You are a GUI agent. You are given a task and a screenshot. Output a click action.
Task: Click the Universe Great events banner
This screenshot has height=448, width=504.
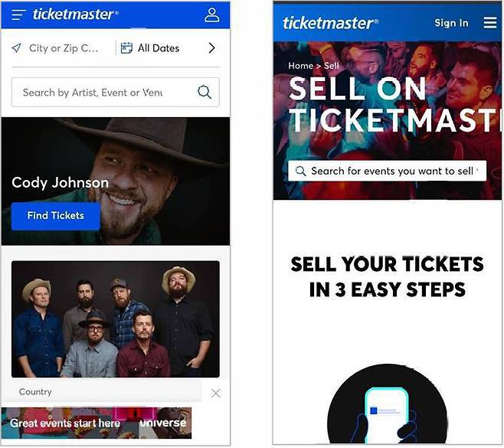(97, 423)
